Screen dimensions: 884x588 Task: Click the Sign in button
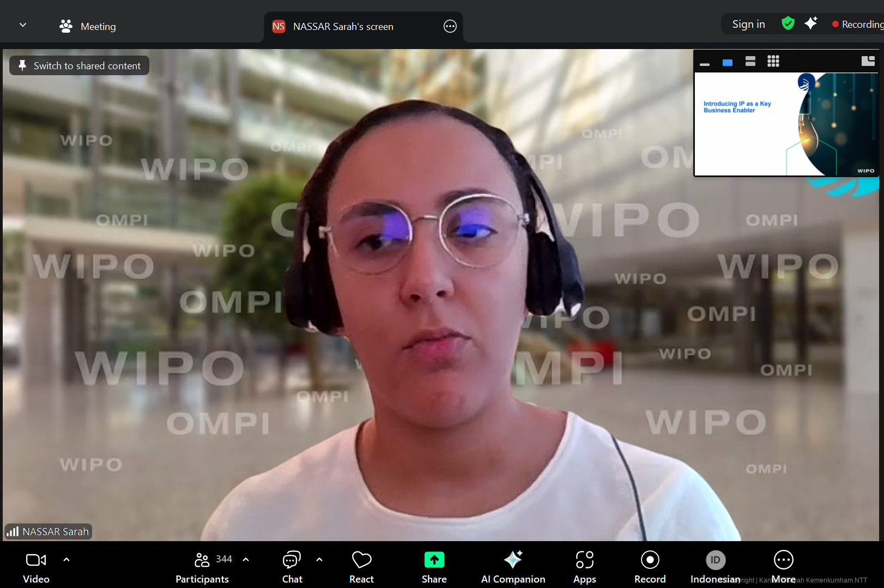748,24
